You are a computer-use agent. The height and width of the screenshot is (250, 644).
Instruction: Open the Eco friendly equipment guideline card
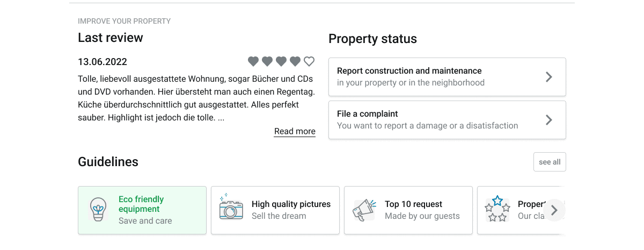142,210
